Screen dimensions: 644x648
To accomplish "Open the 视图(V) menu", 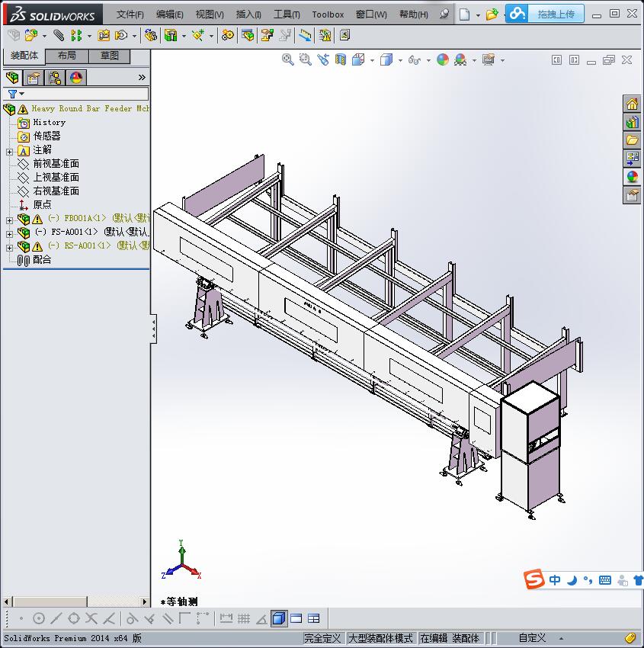I will click(210, 14).
